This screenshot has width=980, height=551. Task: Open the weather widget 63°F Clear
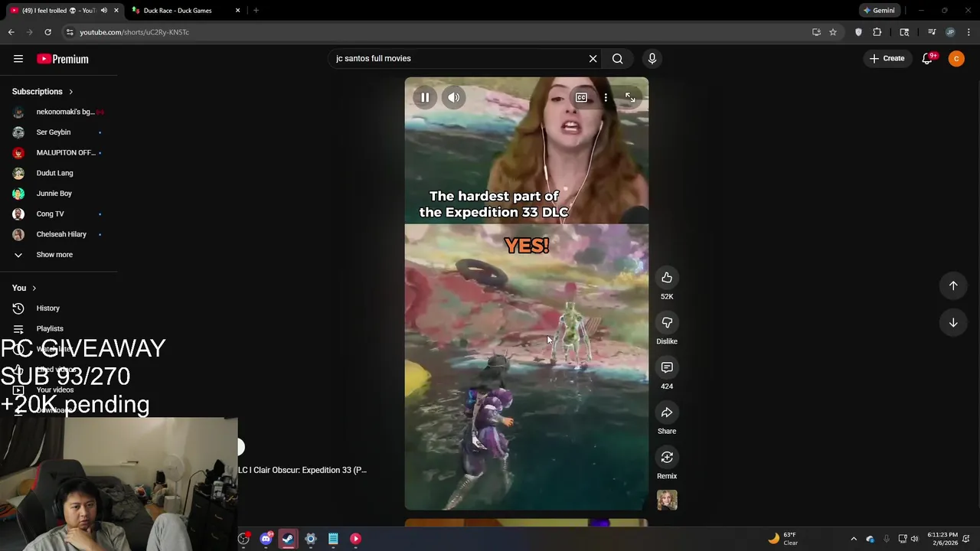[x=784, y=539]
